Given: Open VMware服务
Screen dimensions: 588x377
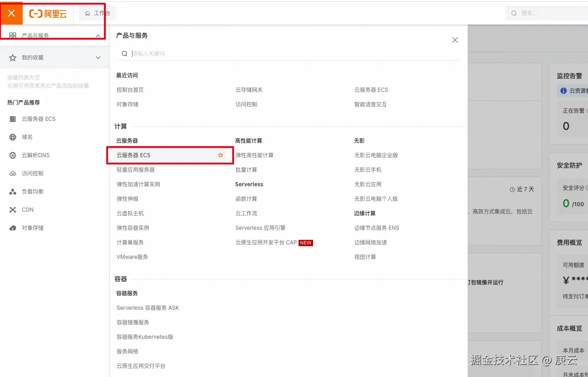Looking at the screenshot, I should coord(132,257).
